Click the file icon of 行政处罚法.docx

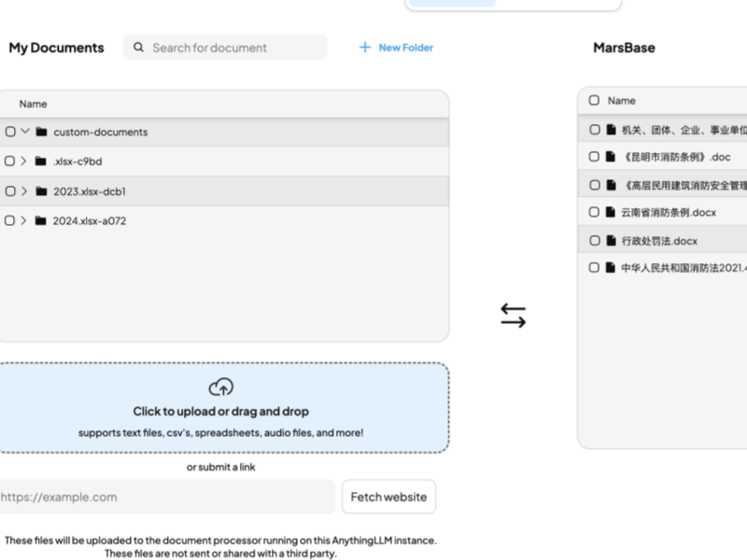(611, 241)
